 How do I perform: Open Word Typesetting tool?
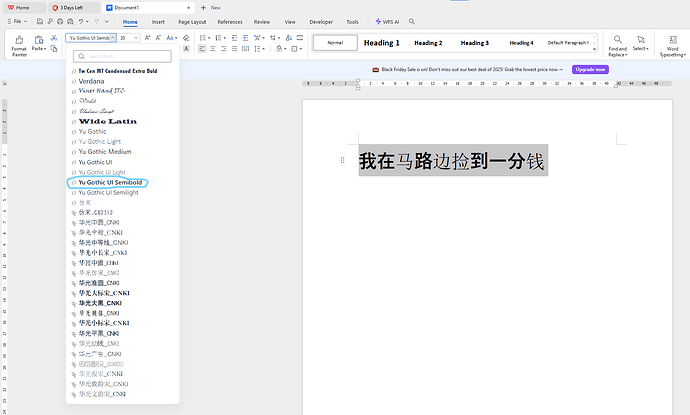coord(673,46)
